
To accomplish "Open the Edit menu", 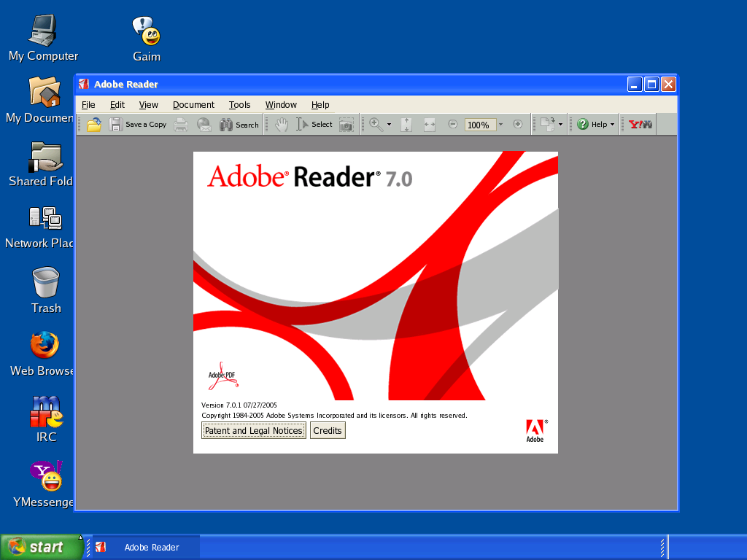I will [x=117, y=105].
